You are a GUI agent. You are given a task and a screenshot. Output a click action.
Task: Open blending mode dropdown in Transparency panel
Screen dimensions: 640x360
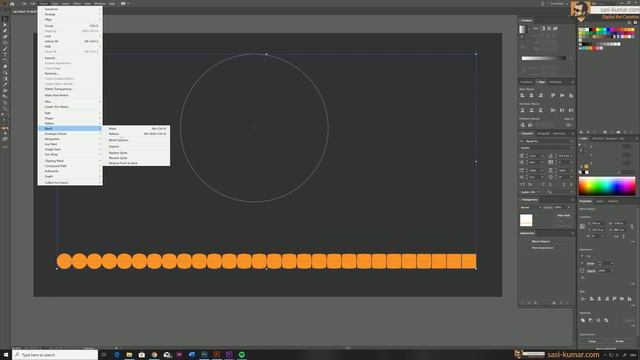(530, 207)
